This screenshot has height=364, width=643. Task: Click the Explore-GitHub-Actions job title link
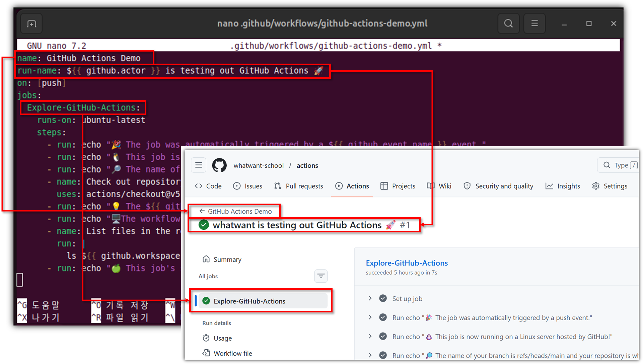point(407,263)
